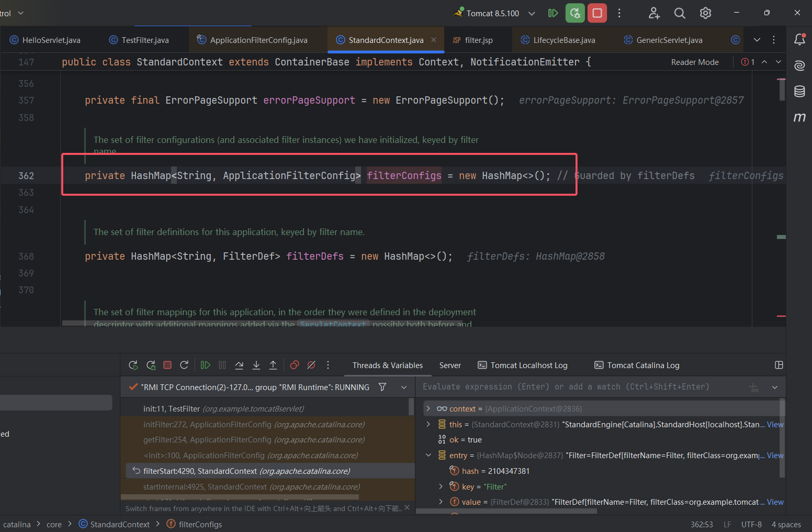The height and width of the screenshot is (532, 812).
Task: Click View link for entry variable
Action: coord(775,455)
